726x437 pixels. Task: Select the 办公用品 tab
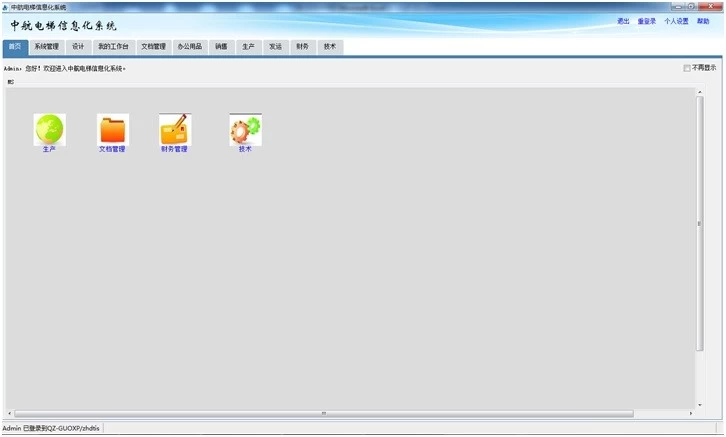pos(188,46)
